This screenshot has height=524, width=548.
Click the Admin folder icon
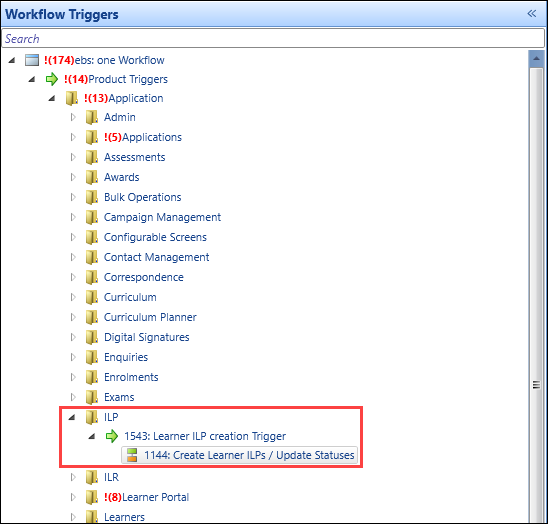click(x=92, y=117)
